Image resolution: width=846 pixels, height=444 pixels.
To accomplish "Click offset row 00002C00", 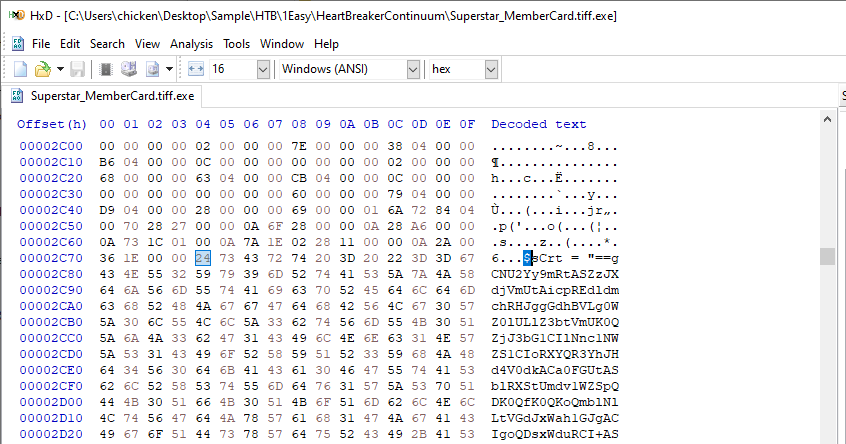I will [x=51, y=146].
